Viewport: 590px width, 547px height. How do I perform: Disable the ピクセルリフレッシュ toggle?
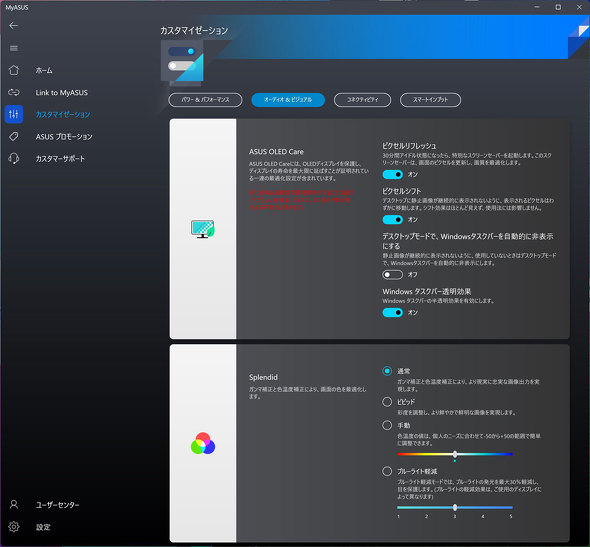pos(392,174)
